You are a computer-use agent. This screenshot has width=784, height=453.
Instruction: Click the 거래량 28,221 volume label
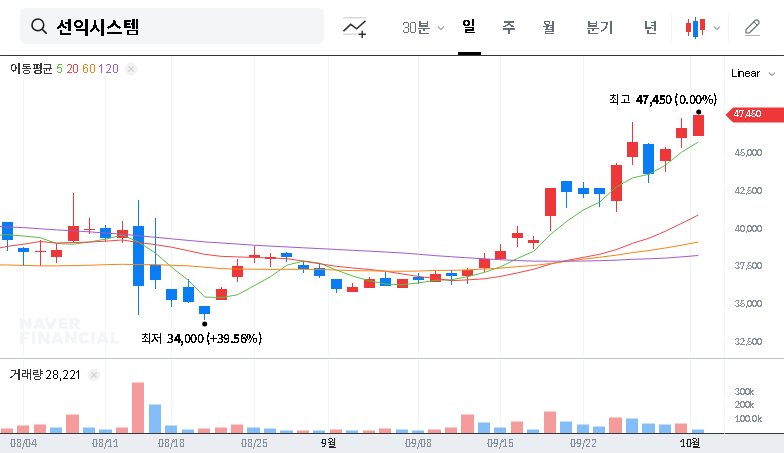[x=44, y=375]
